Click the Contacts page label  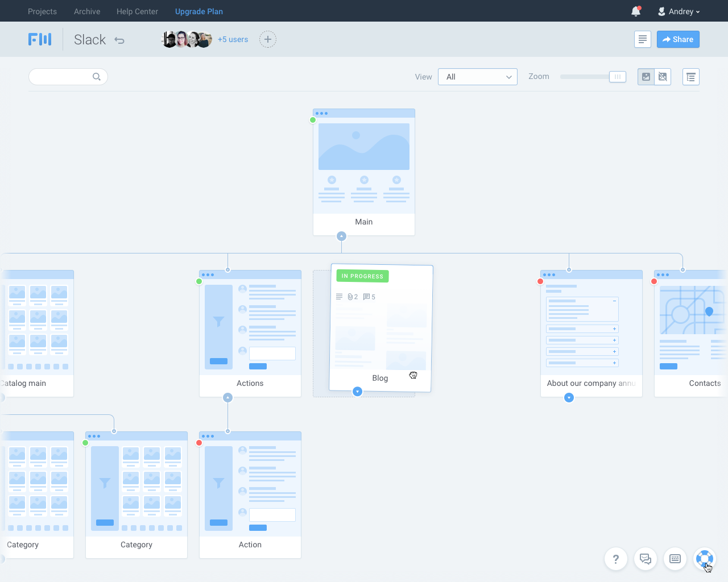(705, 383)
